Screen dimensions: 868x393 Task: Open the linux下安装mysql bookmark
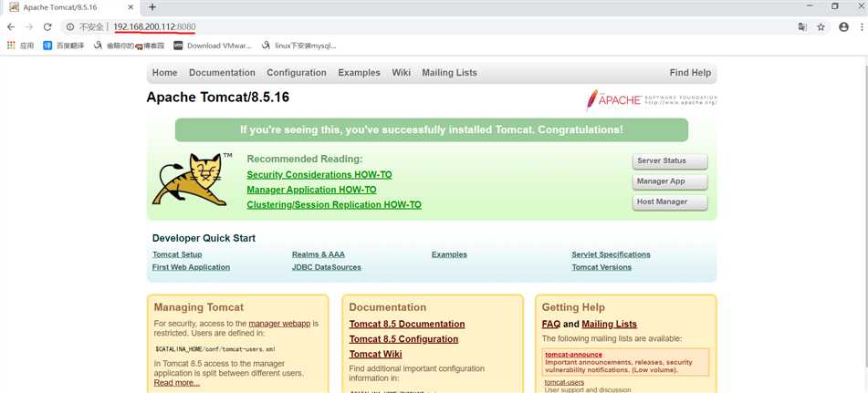299,46
